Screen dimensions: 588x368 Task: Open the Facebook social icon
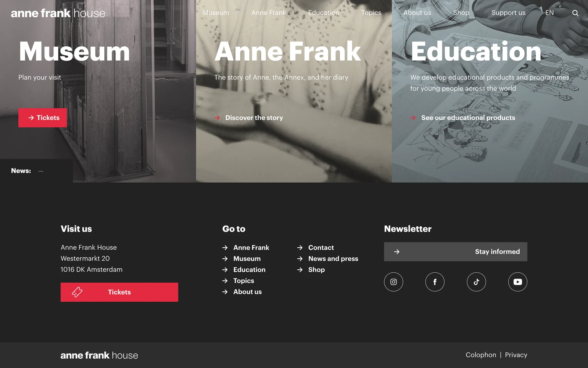pos(435,282)
